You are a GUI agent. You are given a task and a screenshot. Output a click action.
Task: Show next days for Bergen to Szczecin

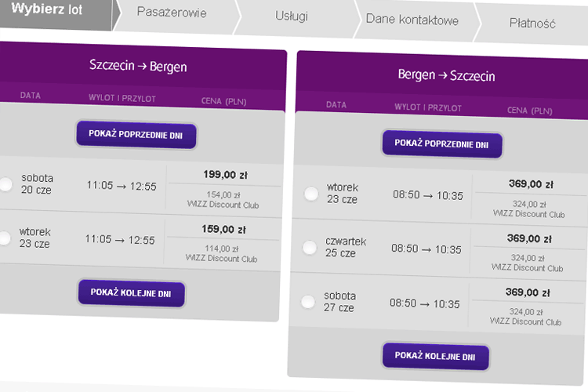tap(435, 356)
